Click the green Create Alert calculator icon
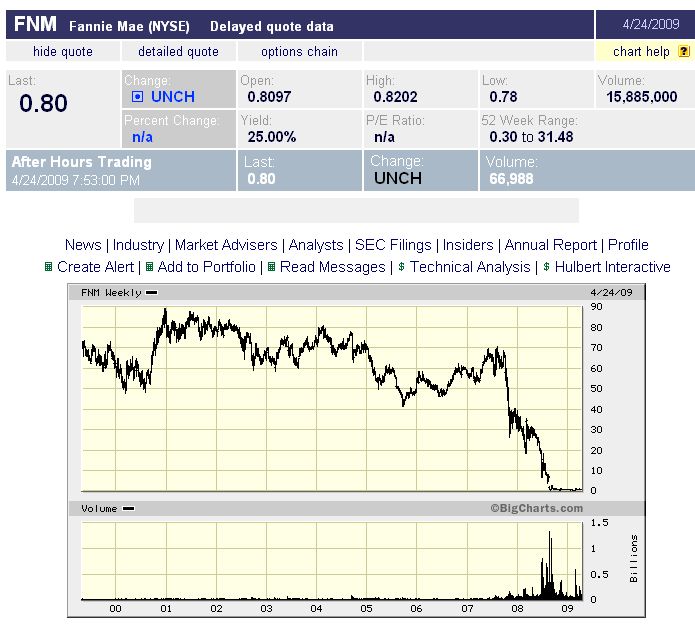The width and height of the screenshot is (695, 627). 49,267
